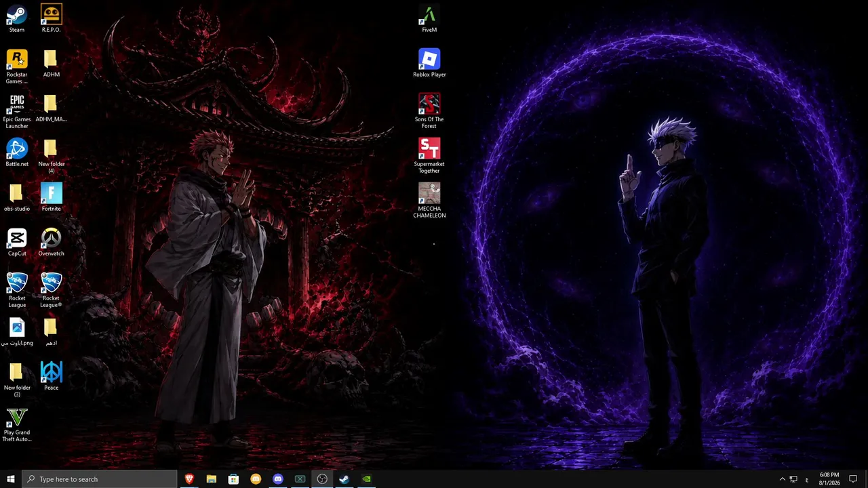Select the Arabic-named .png image file
Image resolution: width=868 pixels, height=488 pixels.
[17, 331]
